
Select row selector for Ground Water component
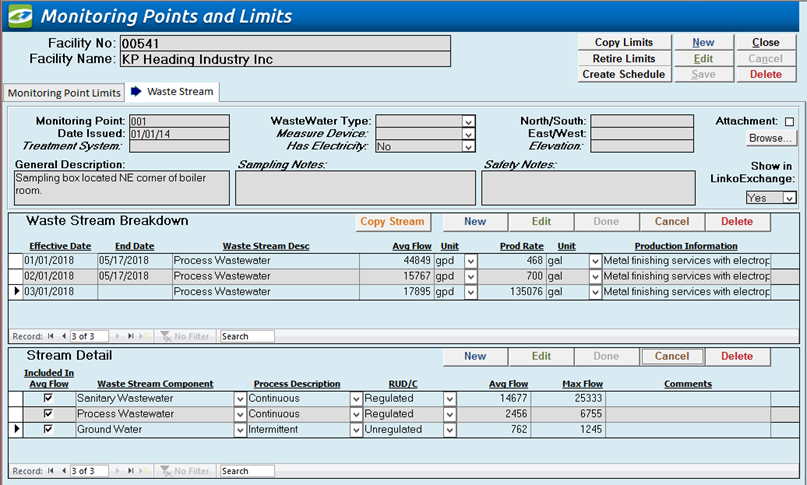(x=16, y=429)
